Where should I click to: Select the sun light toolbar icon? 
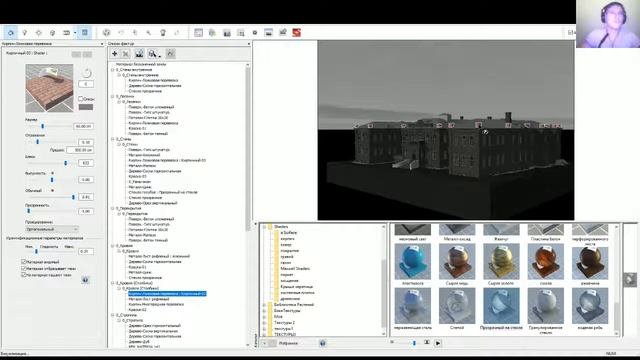39,33
